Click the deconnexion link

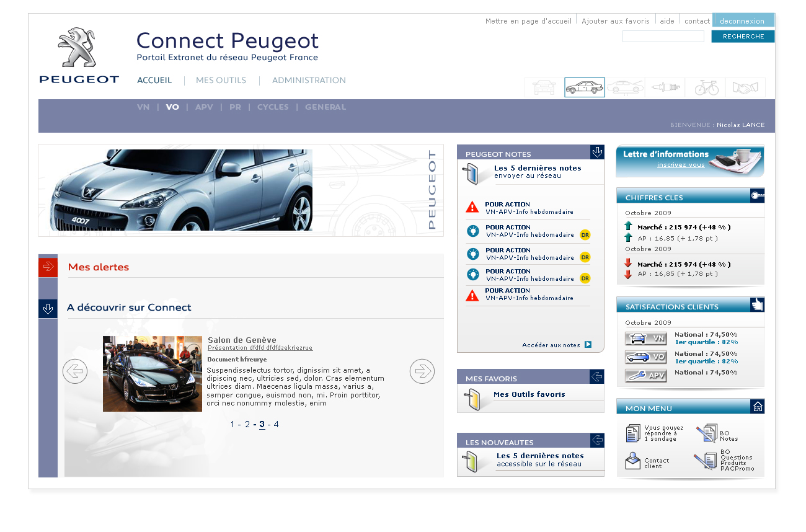[x=743, y=20]
